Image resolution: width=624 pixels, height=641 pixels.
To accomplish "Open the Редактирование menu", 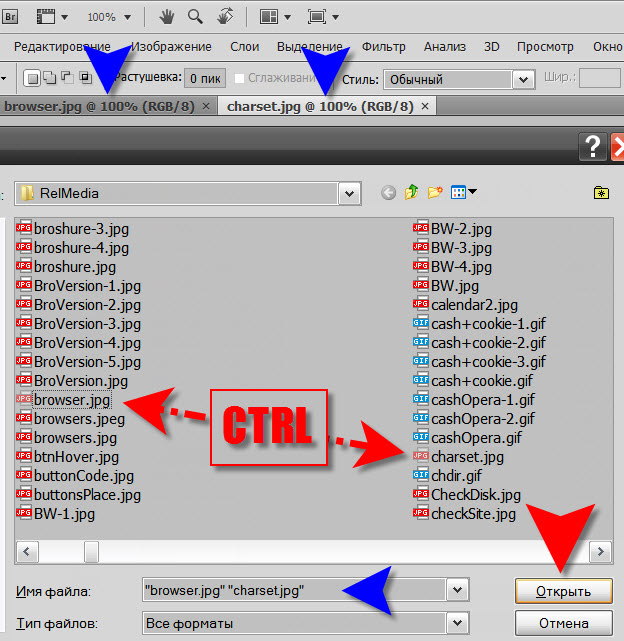I will (x=62, y=47).
